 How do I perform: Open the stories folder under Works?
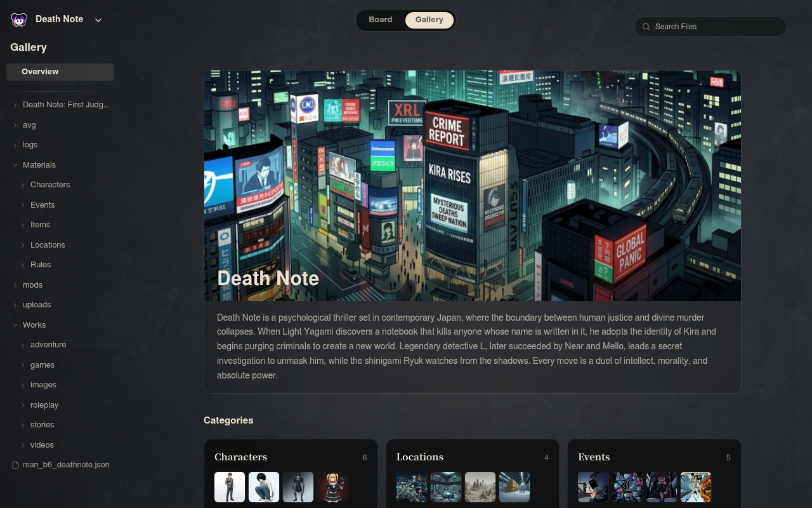(x=43, y=425)
